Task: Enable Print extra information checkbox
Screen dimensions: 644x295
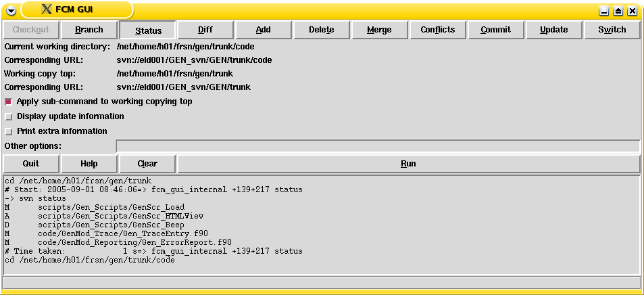Action: click(x=9, y=131)
